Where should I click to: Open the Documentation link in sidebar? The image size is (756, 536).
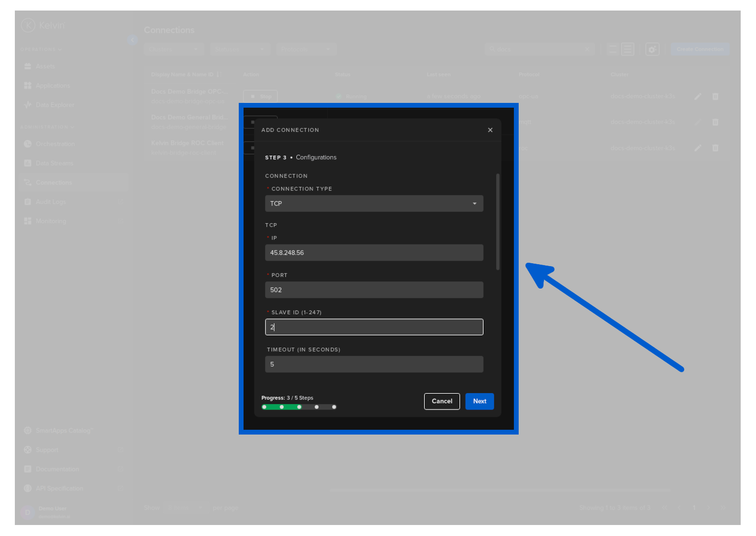coord(57,469)
